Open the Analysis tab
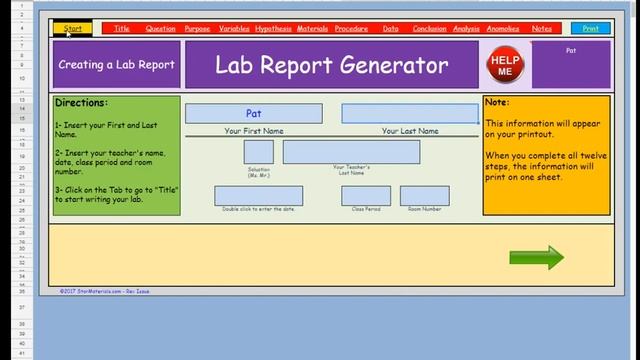This screenshot has height=360, width=640. tap(466, 29)
